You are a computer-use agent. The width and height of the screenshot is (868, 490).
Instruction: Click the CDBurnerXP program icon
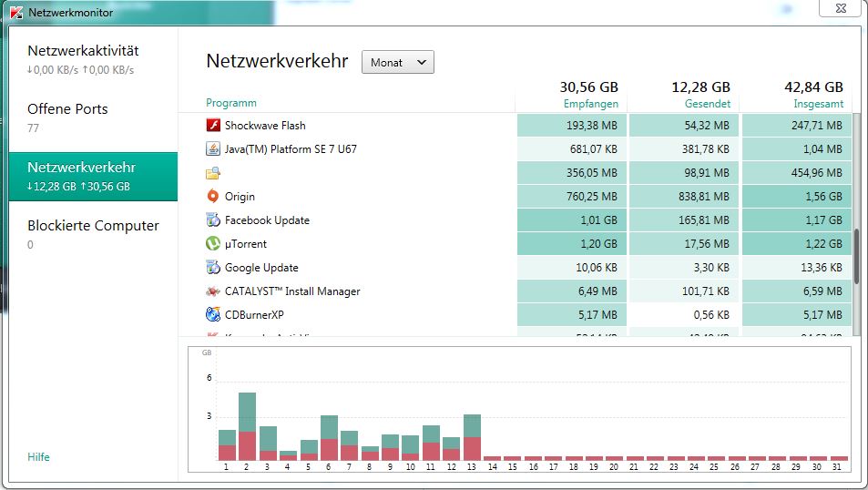(x=213, y=314)
